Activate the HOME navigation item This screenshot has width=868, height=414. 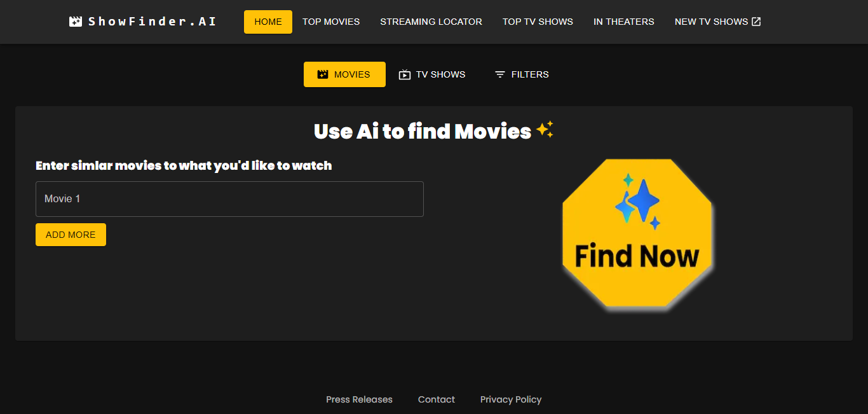[x=268, y=21]
